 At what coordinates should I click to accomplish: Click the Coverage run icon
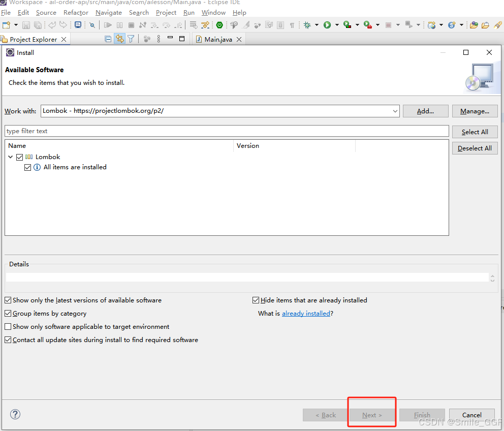click(347, 25)
